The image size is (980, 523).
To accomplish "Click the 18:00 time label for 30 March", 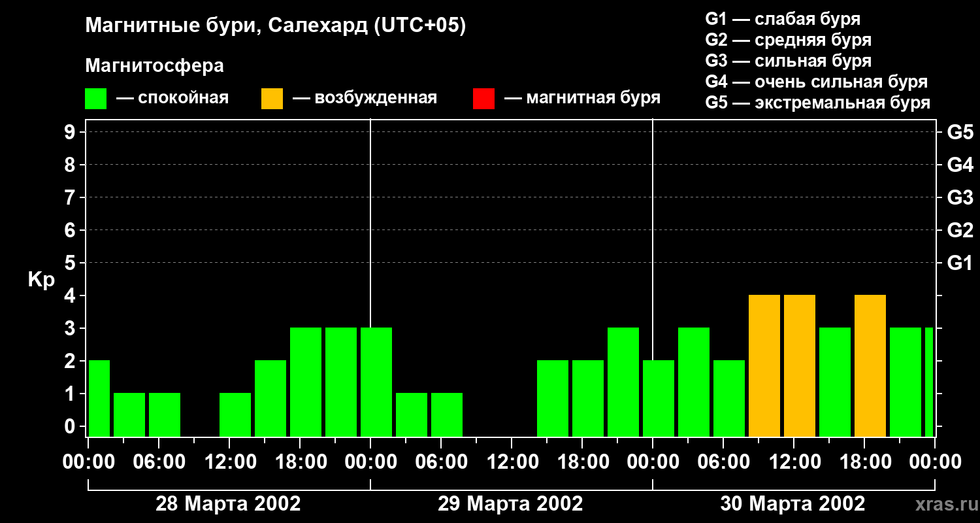I will [x=864, y=462].
